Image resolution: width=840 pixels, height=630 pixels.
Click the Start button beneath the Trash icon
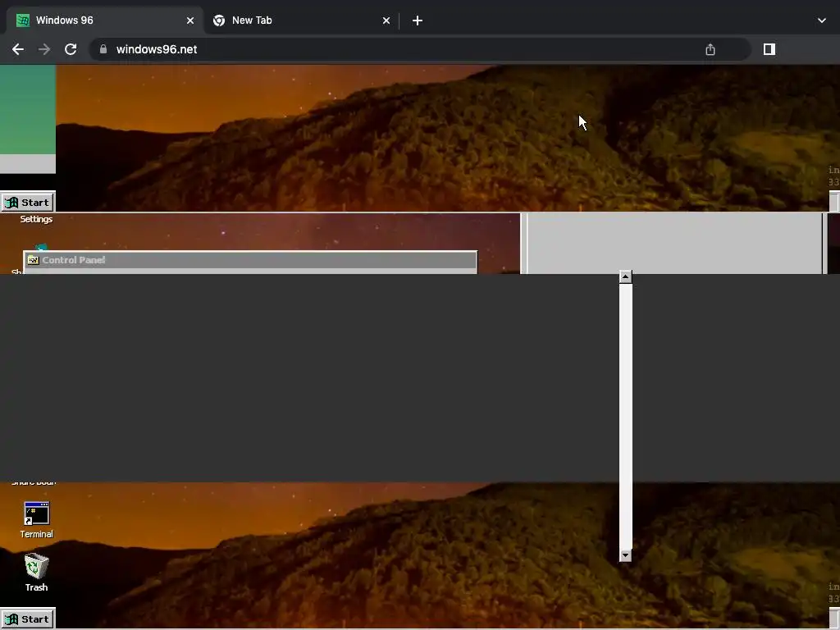pyautogui.click(x=28, y=619)
